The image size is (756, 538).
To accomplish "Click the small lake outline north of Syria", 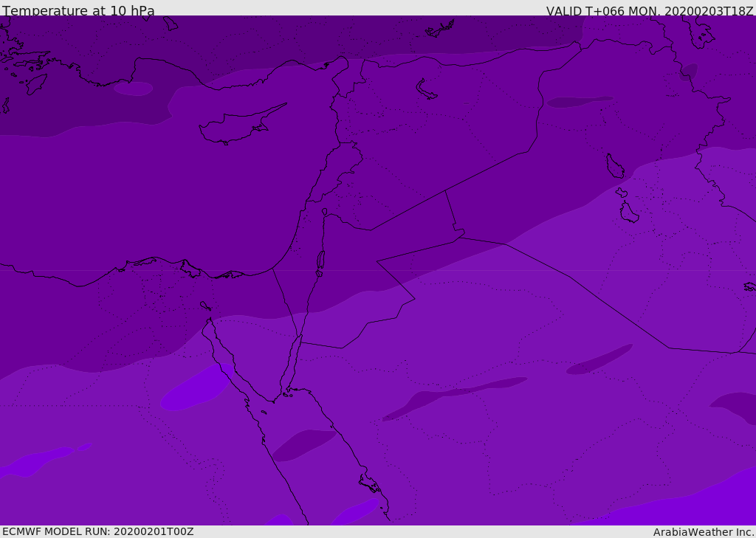I will (427, 89).
